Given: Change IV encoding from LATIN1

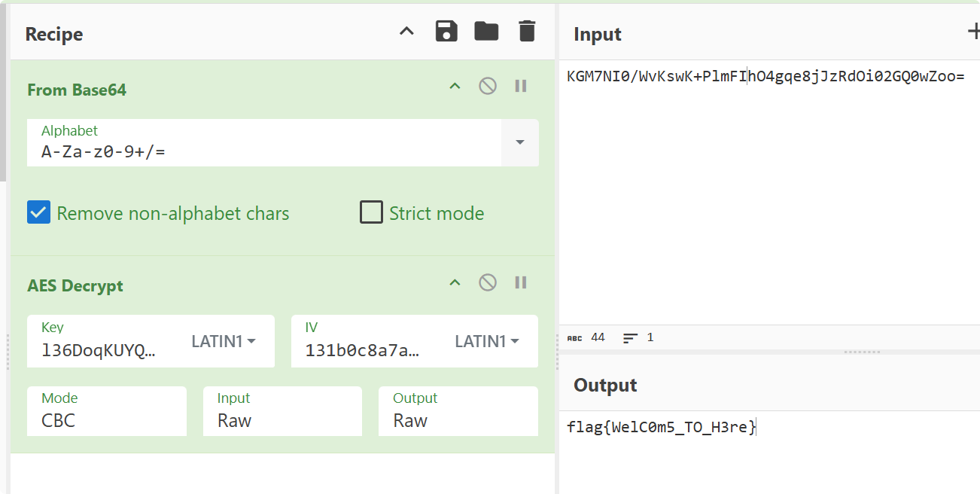Looking at the screenshot, I should click(487, 341).
